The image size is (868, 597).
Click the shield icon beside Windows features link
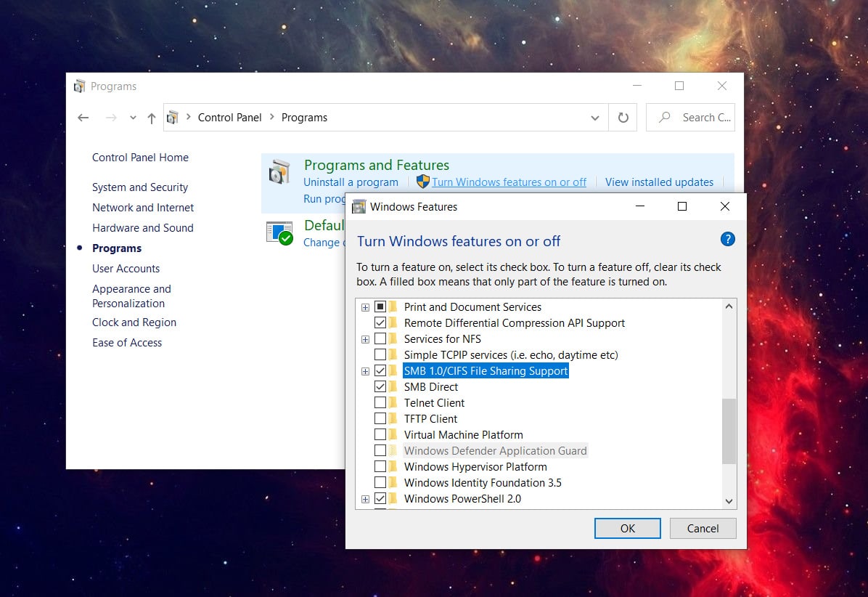[423, 182]
